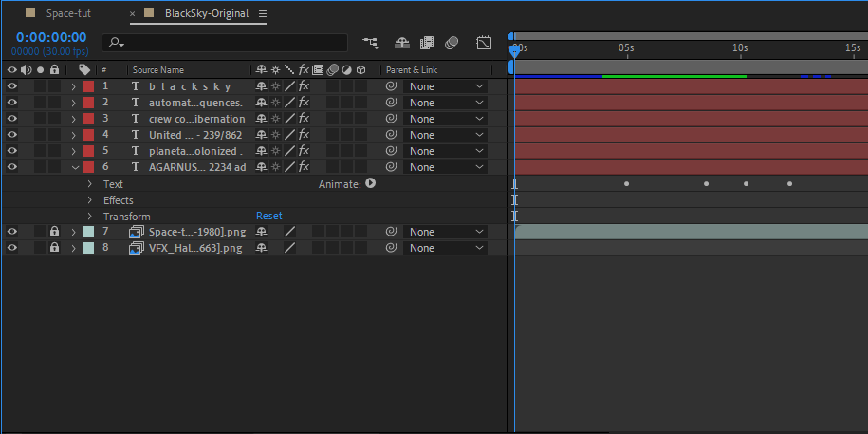
Task: Click the pick whip for layer 3
Action: (x=391, y=119)
